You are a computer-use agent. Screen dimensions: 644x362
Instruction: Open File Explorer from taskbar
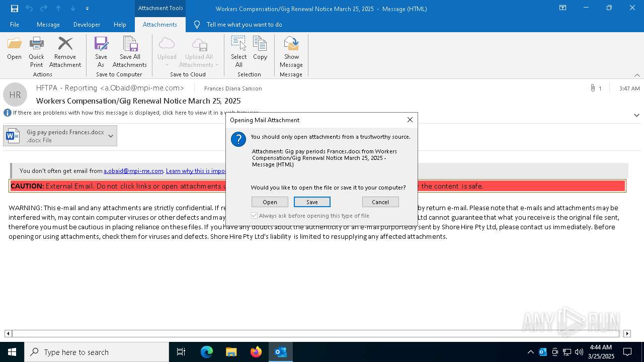[231, 352]
